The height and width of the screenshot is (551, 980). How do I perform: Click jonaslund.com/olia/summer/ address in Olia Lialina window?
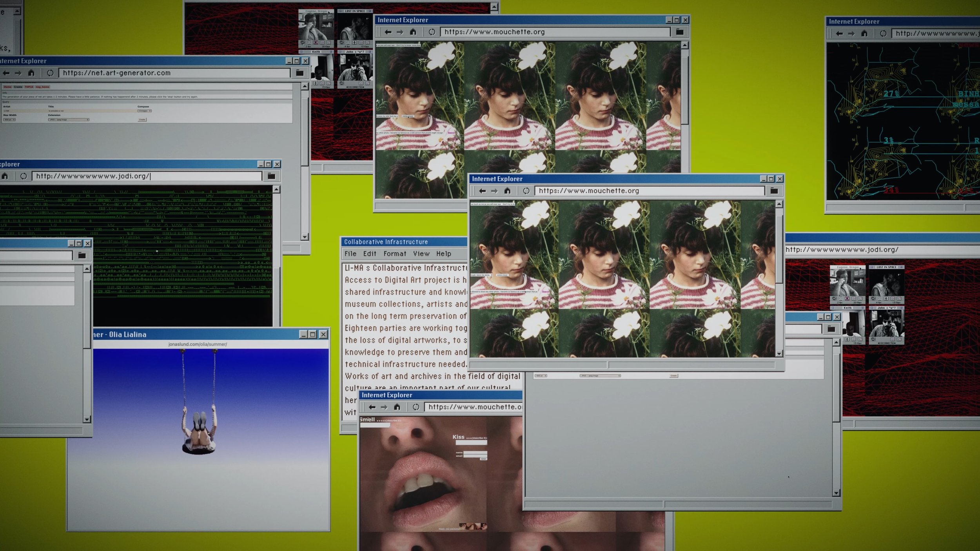198,344
